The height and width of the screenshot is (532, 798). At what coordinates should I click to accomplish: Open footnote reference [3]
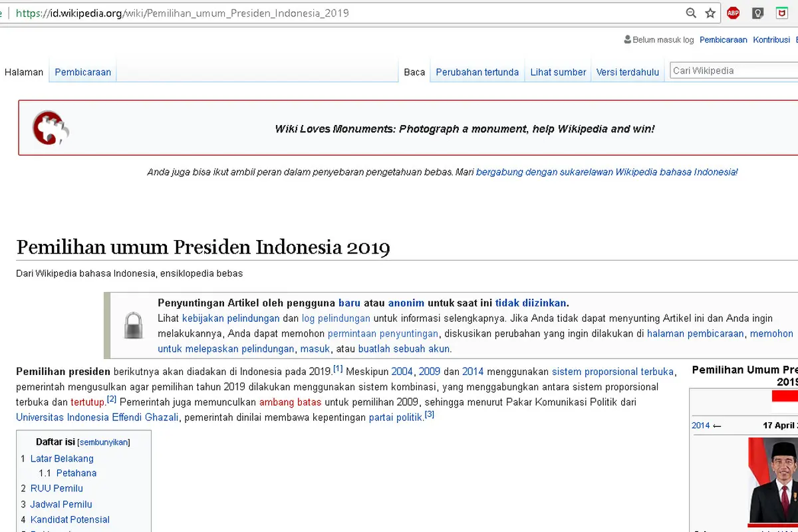tap(430, 414)
